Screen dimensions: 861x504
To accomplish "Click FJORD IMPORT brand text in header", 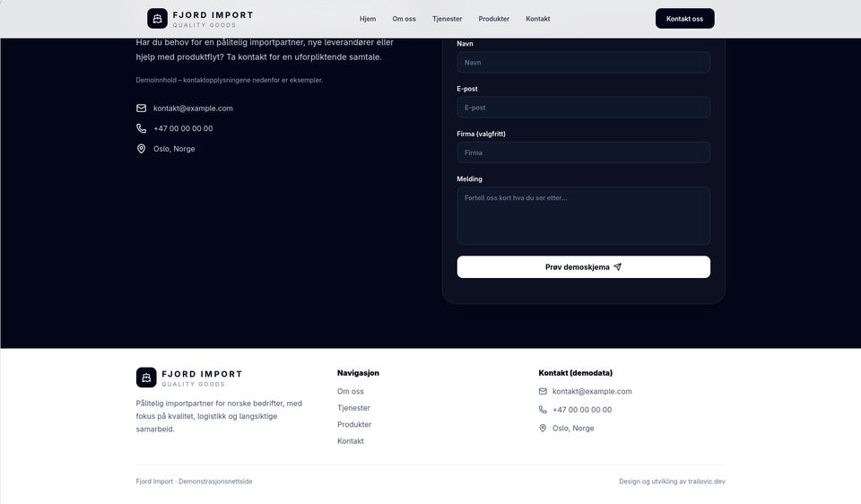I will pos(213,15).
